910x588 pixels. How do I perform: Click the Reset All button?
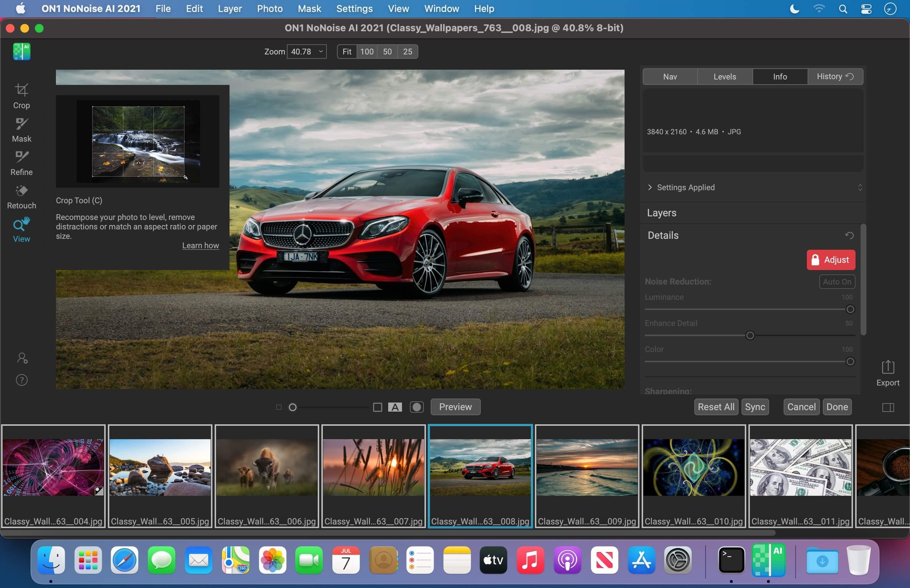[x=716, y=407]
